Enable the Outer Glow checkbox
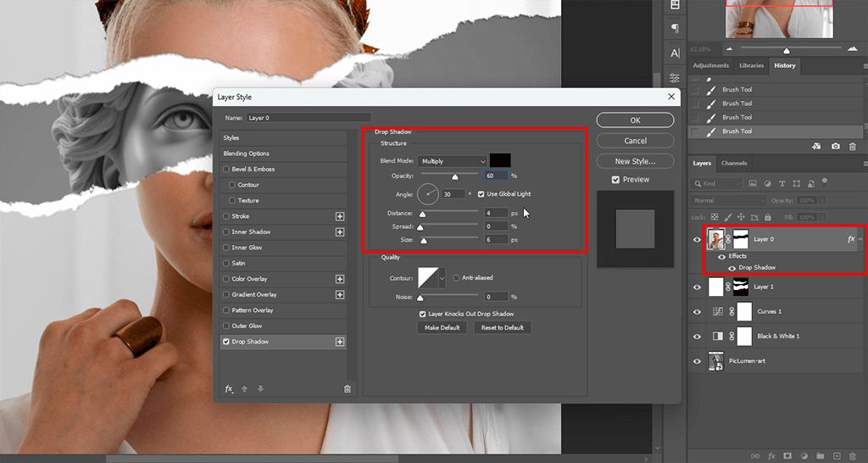 [x=225, y=326]
